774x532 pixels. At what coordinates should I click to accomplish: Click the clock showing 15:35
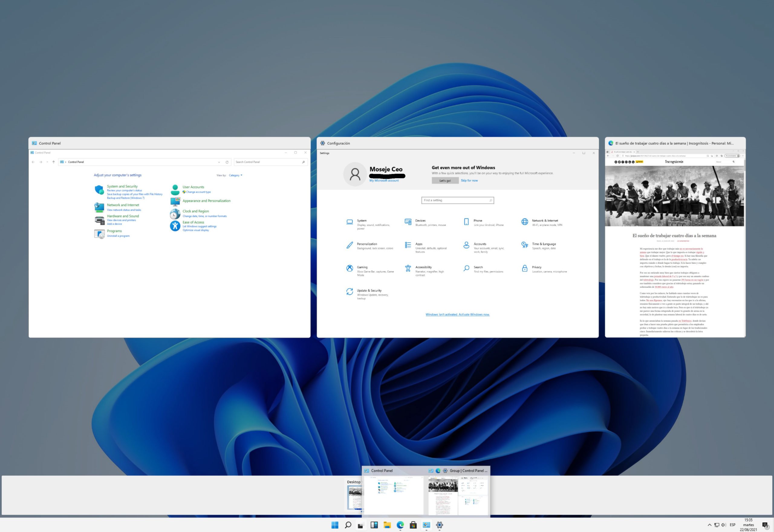tap(748, 525)
